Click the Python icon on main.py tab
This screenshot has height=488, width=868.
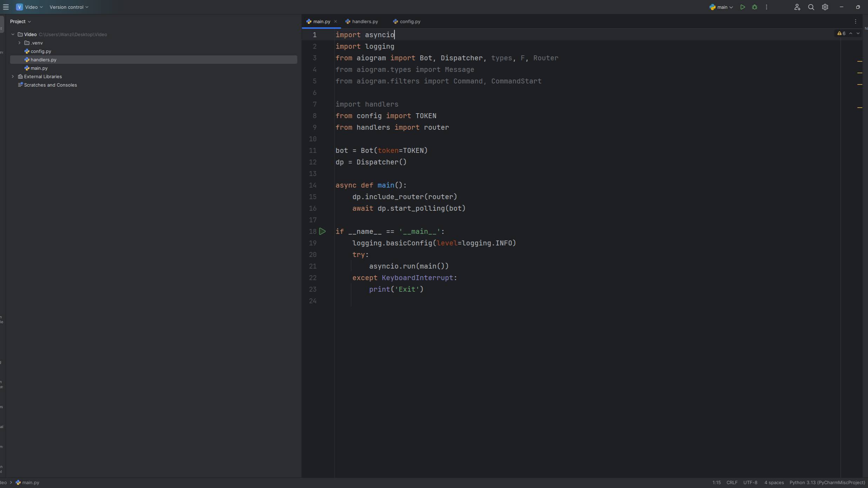tap(309, 21)
